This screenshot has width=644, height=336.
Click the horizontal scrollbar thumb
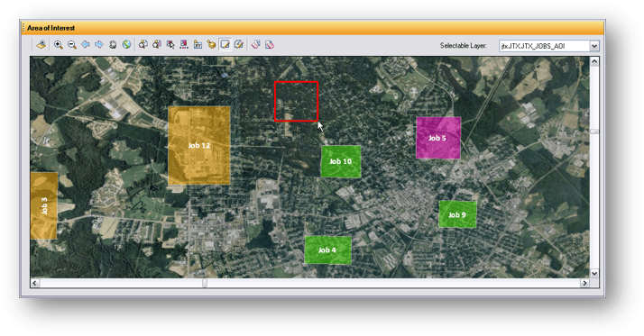pyautogui.click(x=205, y=283)
